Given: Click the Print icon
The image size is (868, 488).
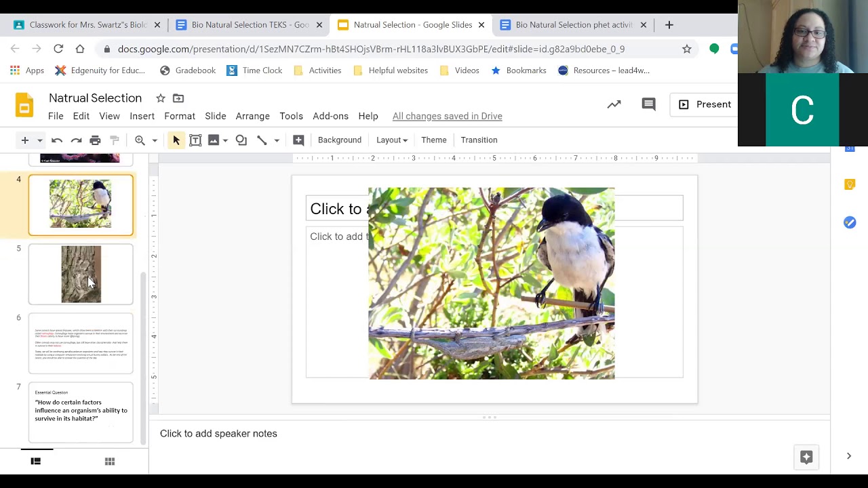Looking at the screenshot, I should (95, 140).
